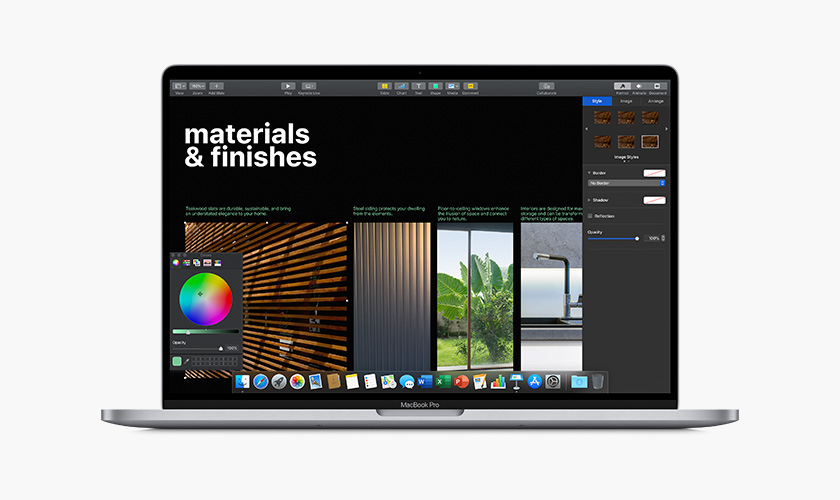
Task: Open the Collaborate toolbar icon
Action: 546,87
